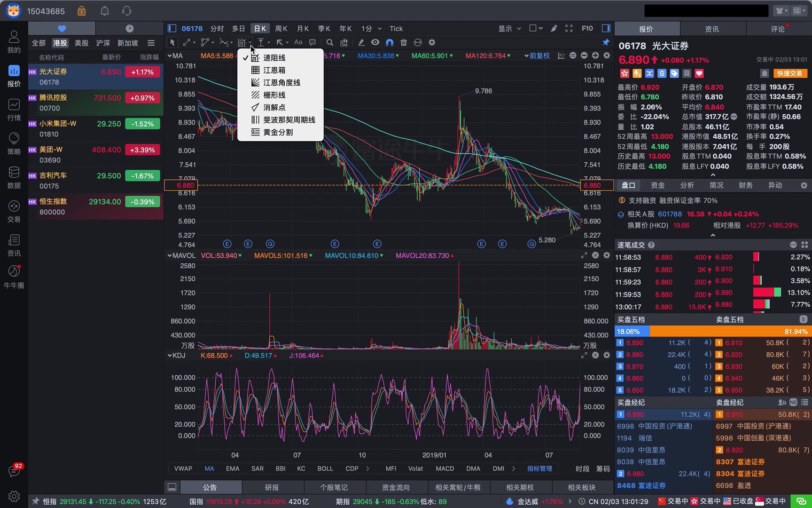812x508 pixels.
Task: Toggle right quote sidebar panel icon
Action: 606,28
